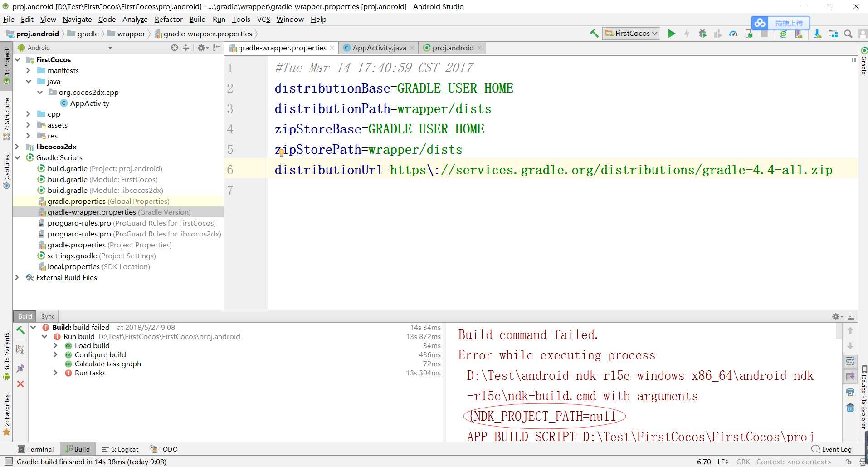Start debugging with the bug icon
Image resolution: width=868 pixels, height=467 pixels.
[x=702, y=34]
